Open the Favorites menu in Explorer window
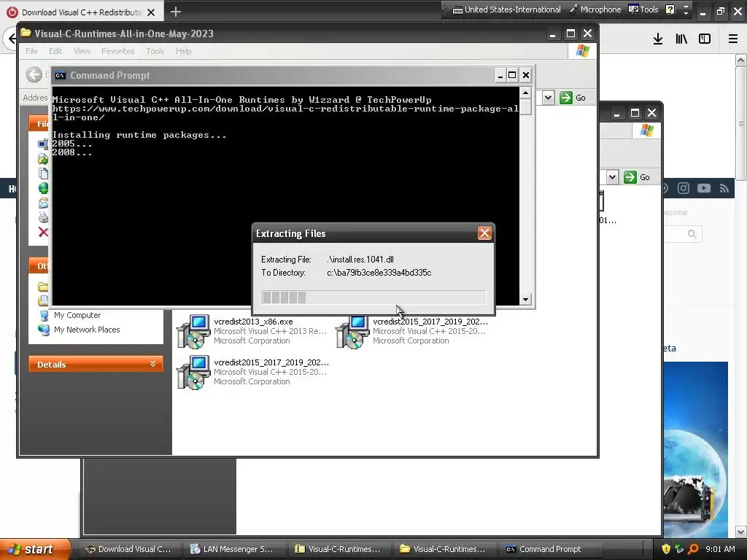747x560 pixels. tap(117, 51)
